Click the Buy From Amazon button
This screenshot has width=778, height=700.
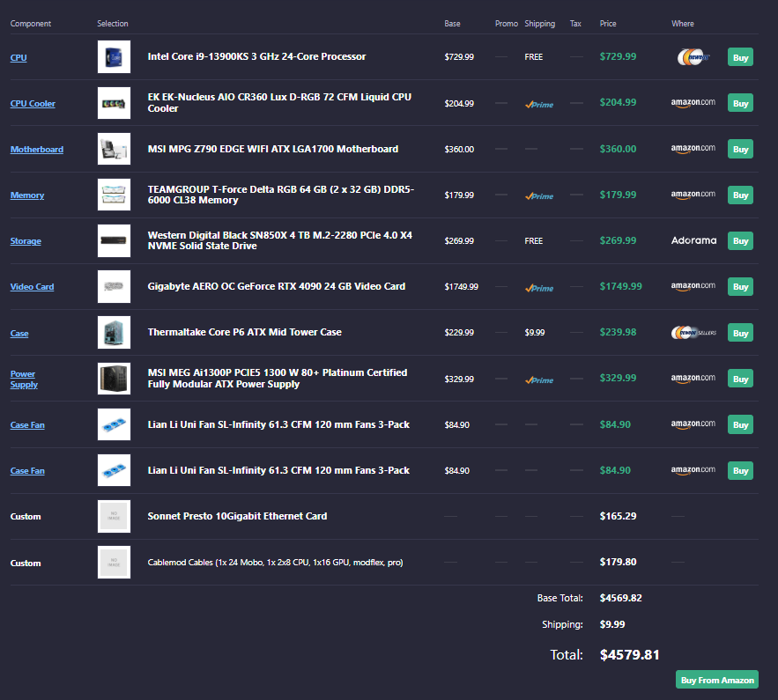point(717,680)
